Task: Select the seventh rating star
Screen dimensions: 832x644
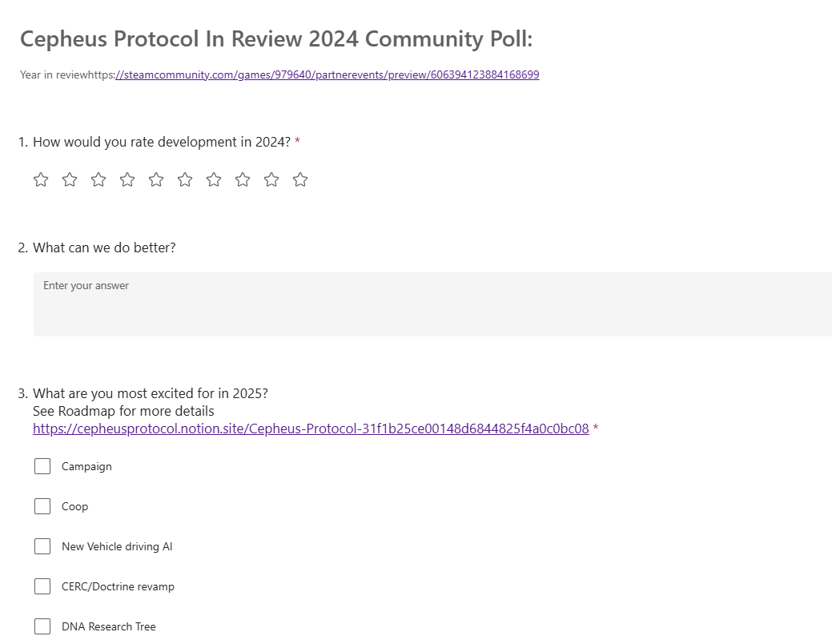Action: [214, 179]
